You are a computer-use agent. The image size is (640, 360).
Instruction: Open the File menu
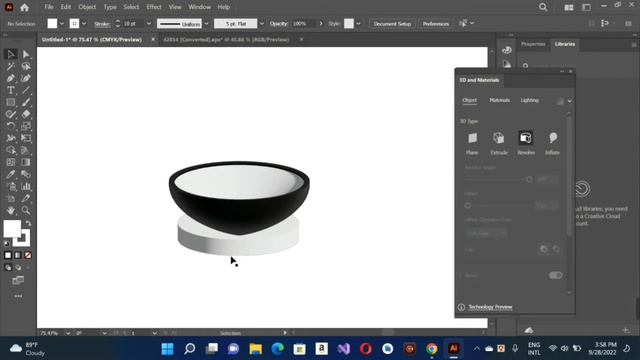(x=49, y=7)
